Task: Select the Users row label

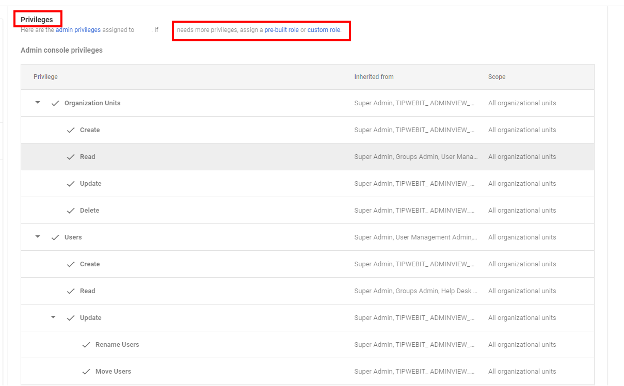Action: point(73,237)
